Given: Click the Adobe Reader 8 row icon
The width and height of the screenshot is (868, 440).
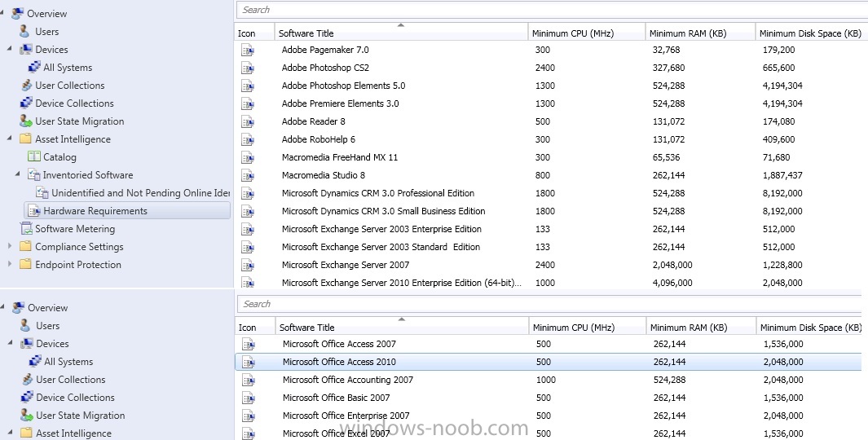Looking at the screenshot, I should pyautogui.click(x=248, y=121).
